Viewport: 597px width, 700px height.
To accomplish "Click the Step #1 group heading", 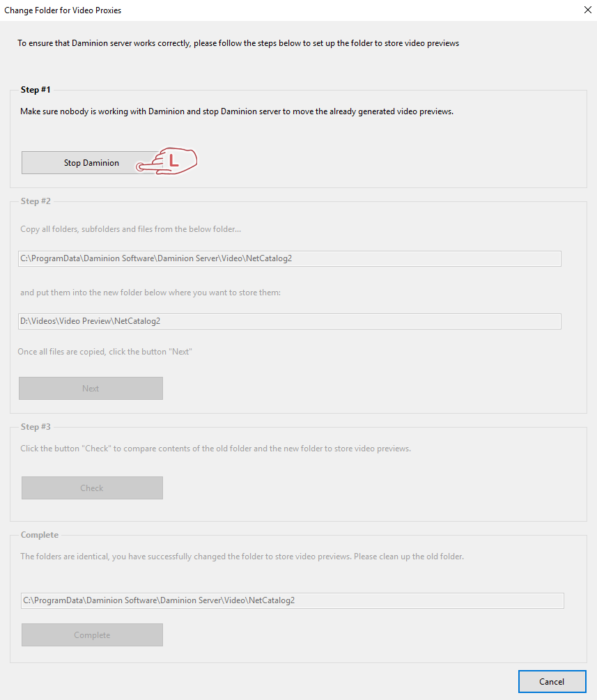I will coord(36,90).
